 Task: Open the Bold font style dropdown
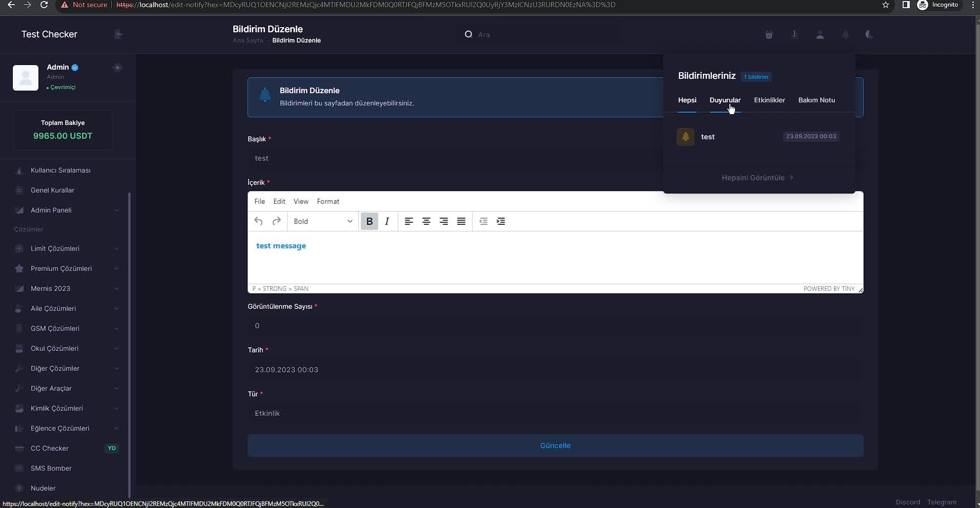(x=322, y=221)
